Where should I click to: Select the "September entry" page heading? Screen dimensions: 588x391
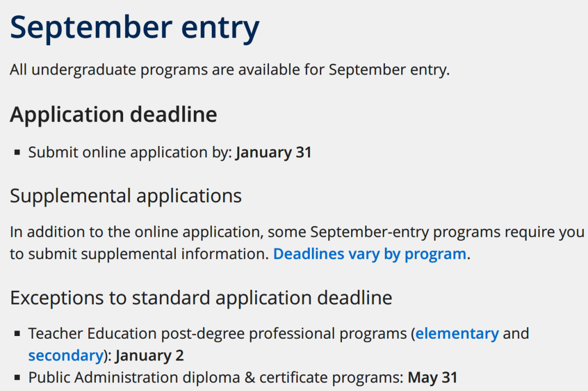[134, 28]
